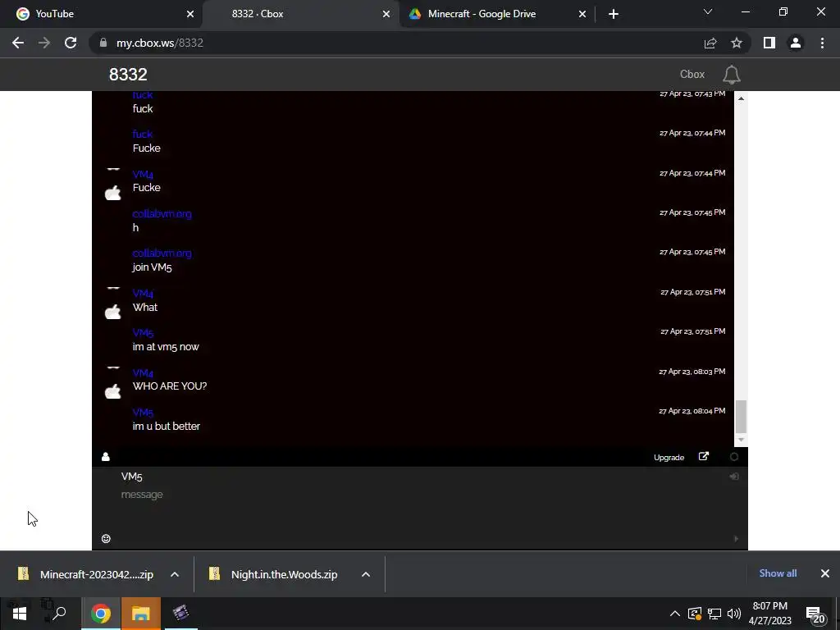Screen dimensions: 840x630
Task: Open the clock showing 8:07 PM
Action: [x=769, y=614]
